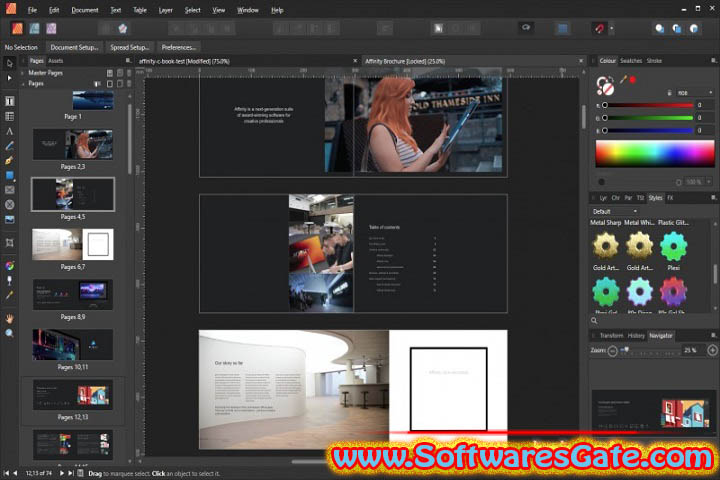720x480 pixels.
Task: Select the View hand tool
Action: 9,318
